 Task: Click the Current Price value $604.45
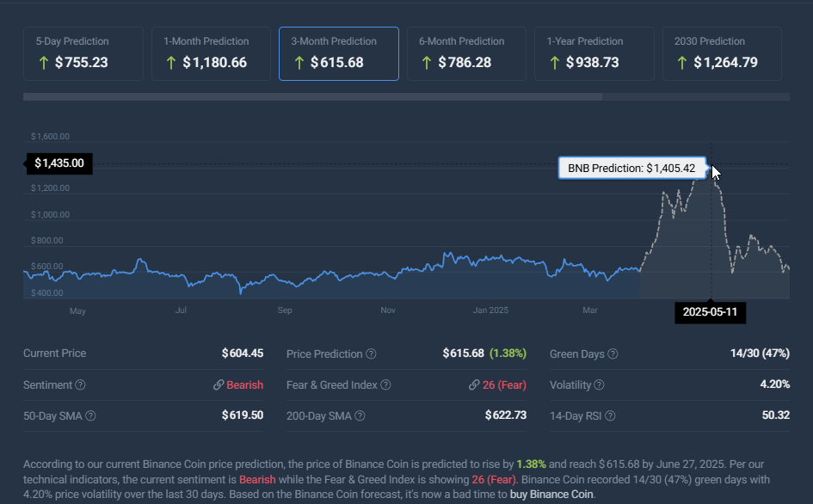coord(242,353)
